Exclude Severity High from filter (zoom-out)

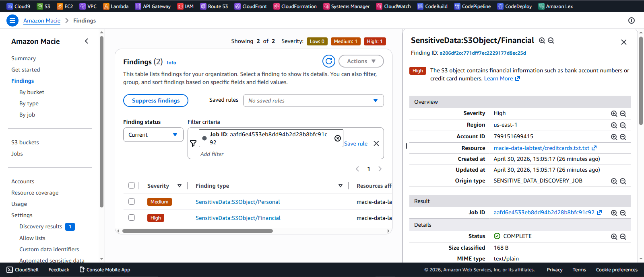(x=623, y=114)
